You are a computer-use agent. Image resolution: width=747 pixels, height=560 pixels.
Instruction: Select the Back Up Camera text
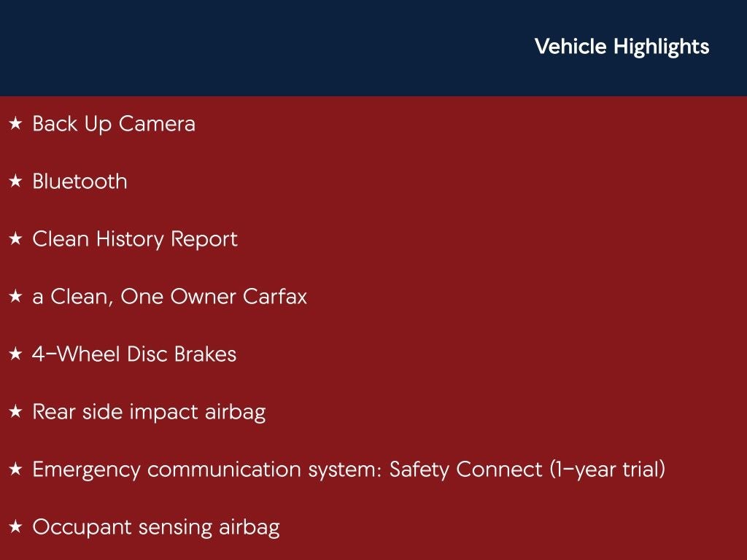click(114, 124)
